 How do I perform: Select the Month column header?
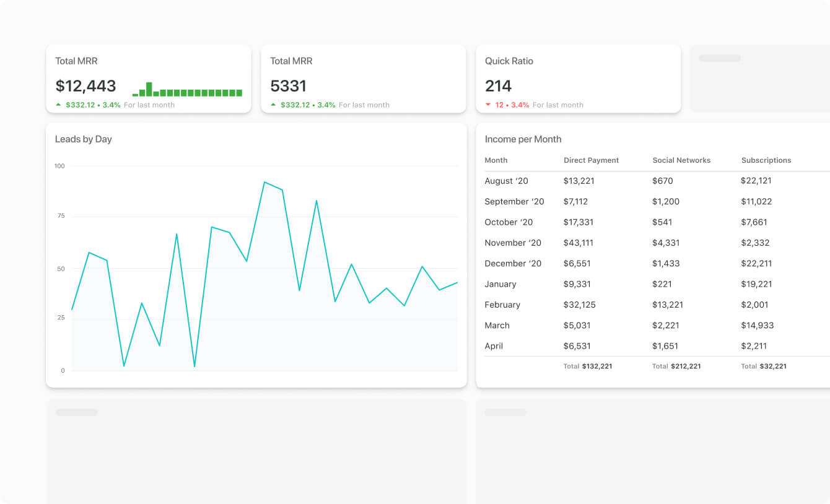[496, 160]
